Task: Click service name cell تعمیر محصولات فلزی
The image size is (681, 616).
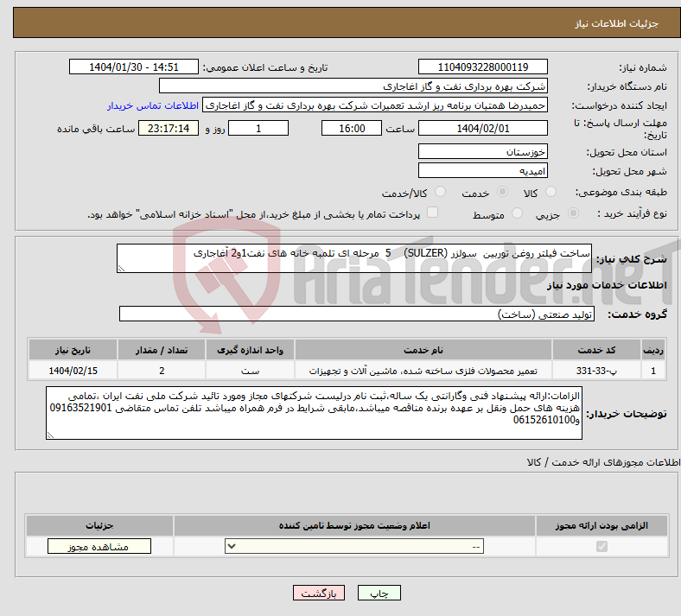Action: point(423,371)
